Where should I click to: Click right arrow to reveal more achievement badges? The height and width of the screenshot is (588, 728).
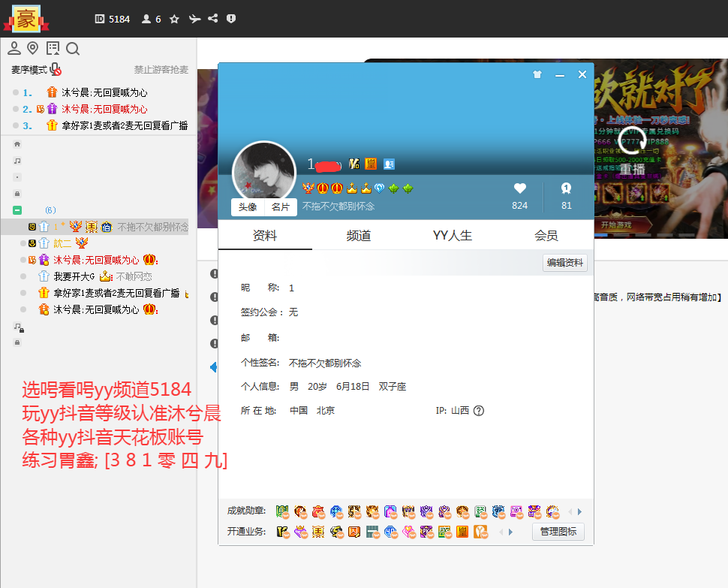pos(578,511)
